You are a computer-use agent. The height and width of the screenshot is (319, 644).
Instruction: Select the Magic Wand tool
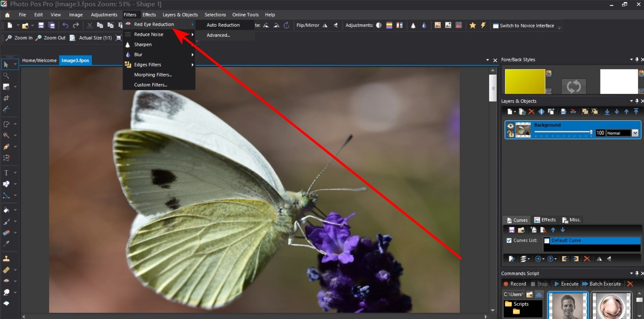[x=6, y=135]
